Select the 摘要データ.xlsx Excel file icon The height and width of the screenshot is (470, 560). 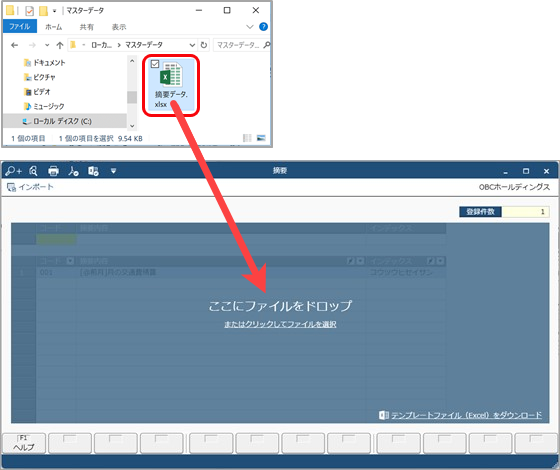tap(171, 75)
